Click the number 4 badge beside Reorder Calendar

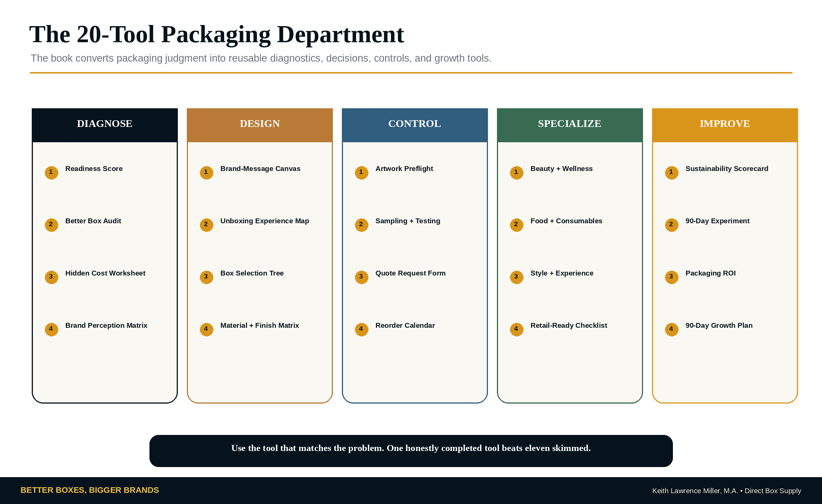[362, 329]
